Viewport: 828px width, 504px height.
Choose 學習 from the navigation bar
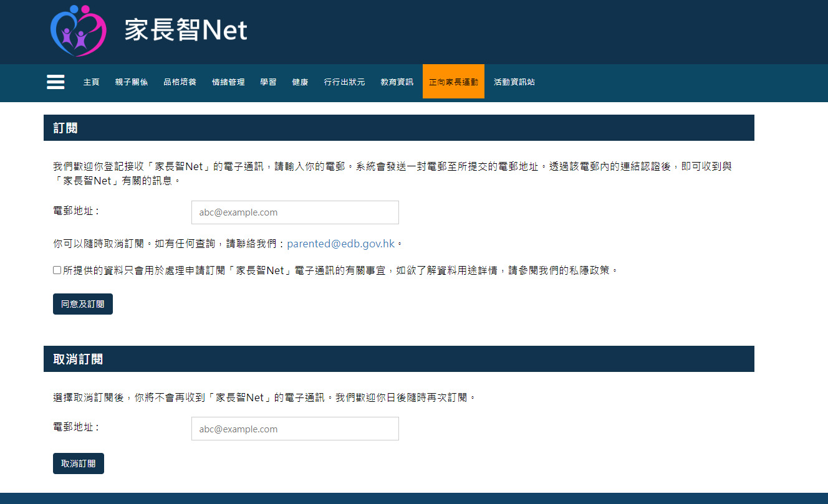(x=268, y=82)
